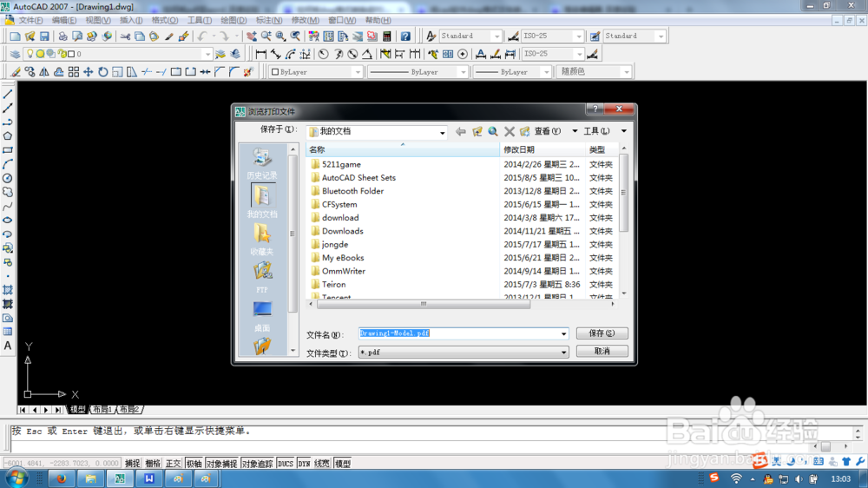Open the 工具 tools dropdown in dialog
Image resolution: width=868 pixels, height=488 pixels.
tap(624, 131)
